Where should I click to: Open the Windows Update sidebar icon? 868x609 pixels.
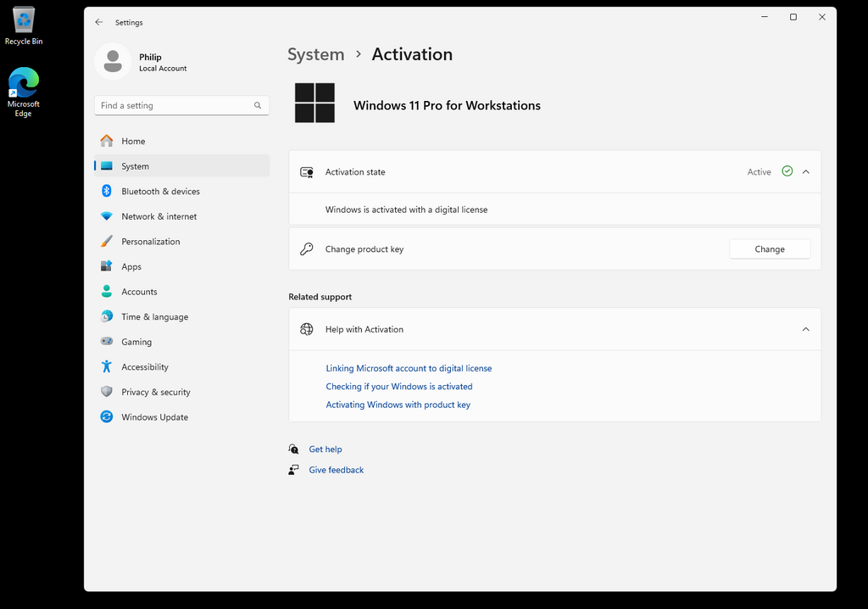(107, 416)
